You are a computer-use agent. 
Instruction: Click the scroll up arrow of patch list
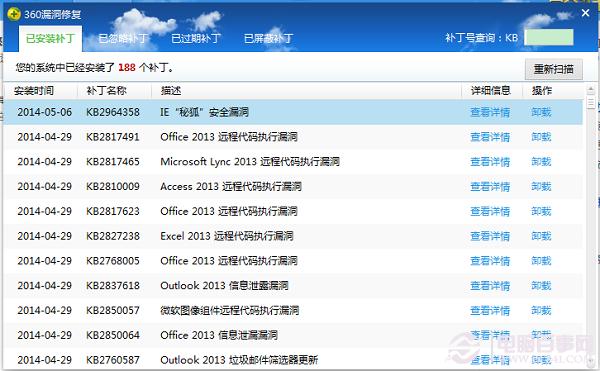[x=591, y=90]
